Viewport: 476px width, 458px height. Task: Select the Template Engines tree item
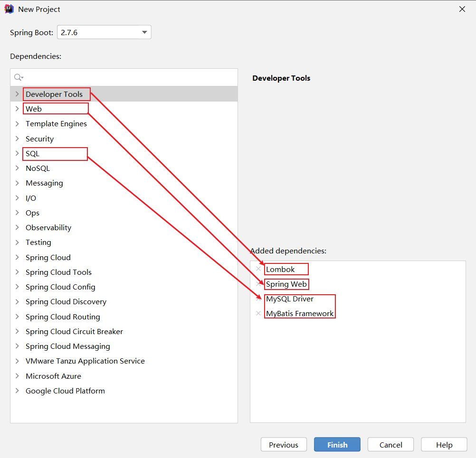click(56, 124)
